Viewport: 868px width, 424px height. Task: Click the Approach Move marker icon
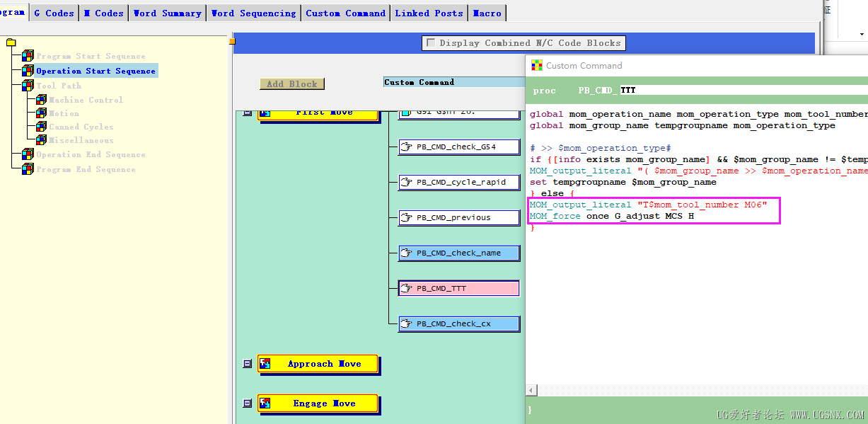point(265,364)
